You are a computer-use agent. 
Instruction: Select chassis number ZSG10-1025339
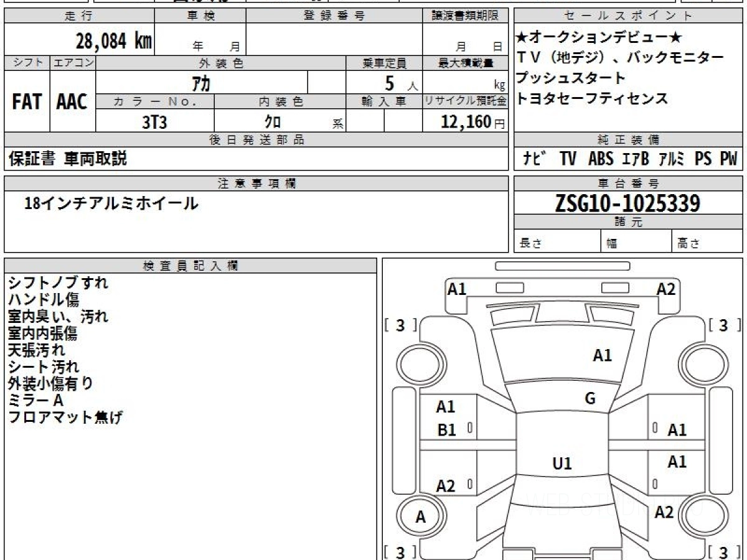pos(627,203)
